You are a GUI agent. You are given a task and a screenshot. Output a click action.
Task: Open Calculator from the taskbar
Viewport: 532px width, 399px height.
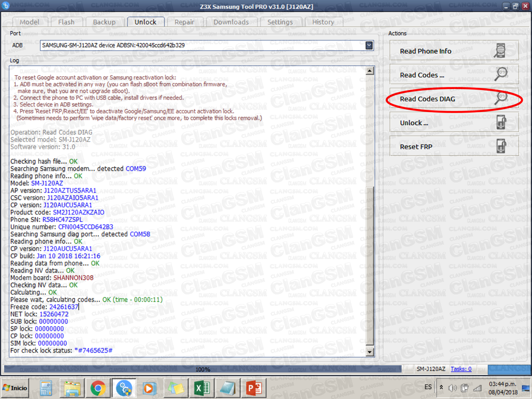point(46,388)
